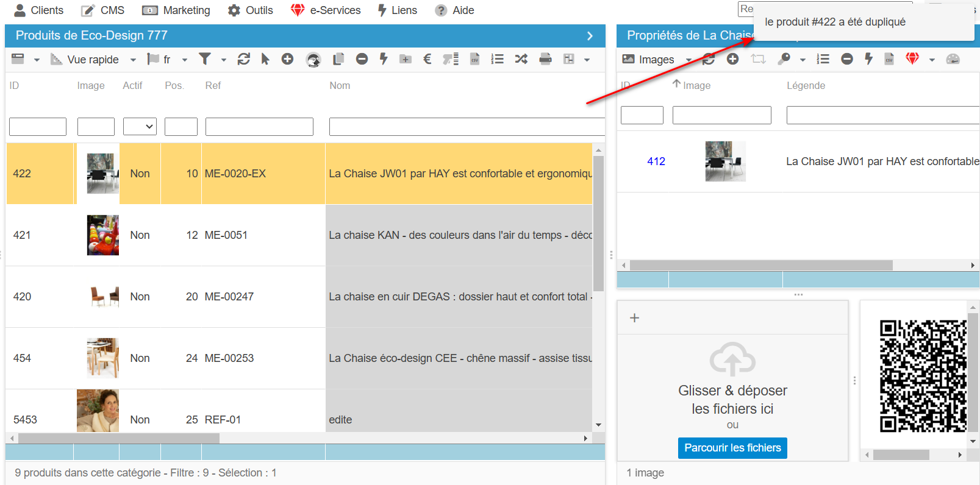Click the Parcourir les fichiers button
This screenshot has width=980, height=485.
tap(732, 448)
